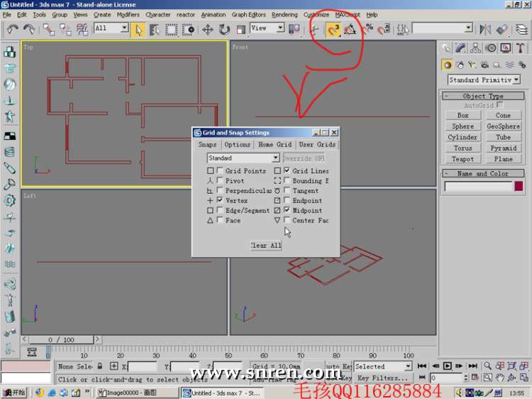Open the Modify command panel tab

click(460, 48)
